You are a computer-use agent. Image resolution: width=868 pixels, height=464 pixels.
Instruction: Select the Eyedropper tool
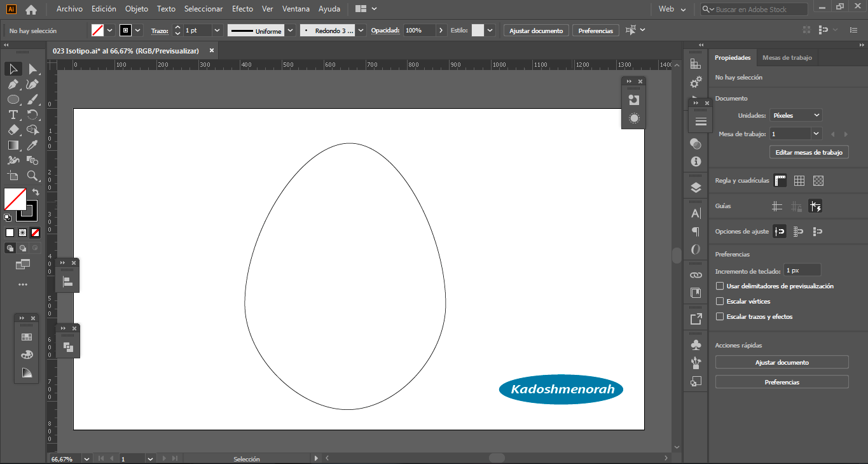point(32,145)
